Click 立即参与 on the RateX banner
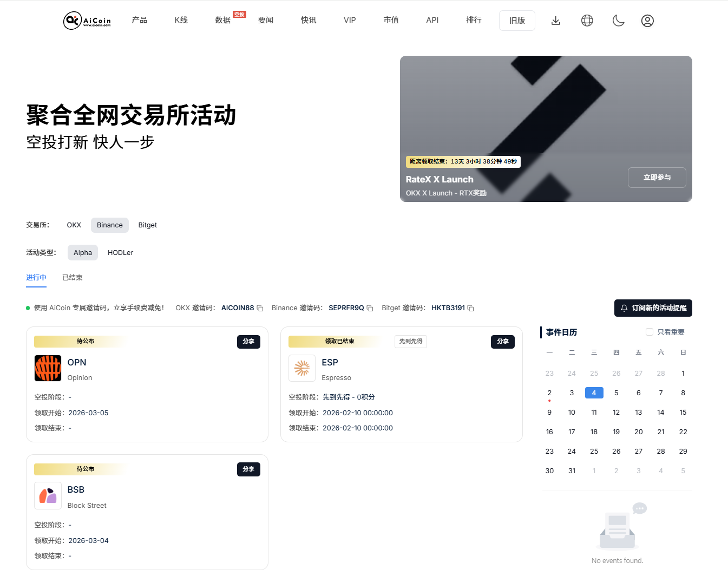 click(657, 177)
